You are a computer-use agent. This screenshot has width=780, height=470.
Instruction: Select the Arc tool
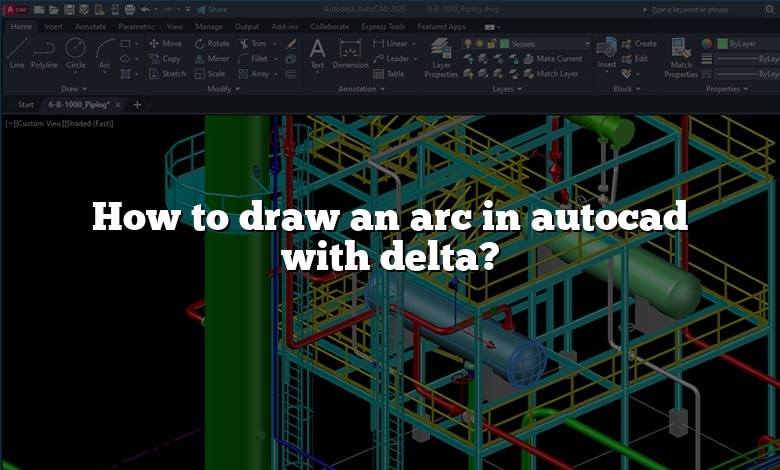(104, 54)
